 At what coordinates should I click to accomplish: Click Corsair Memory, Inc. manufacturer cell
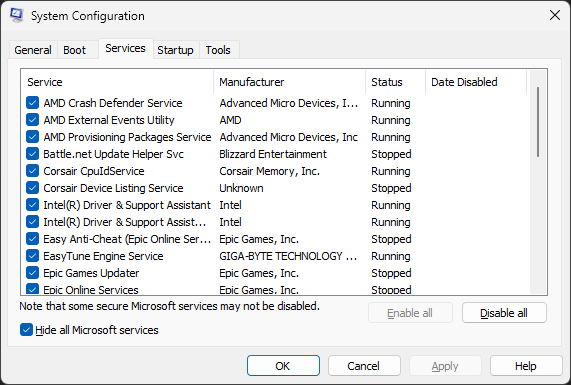tap(269, 171)
